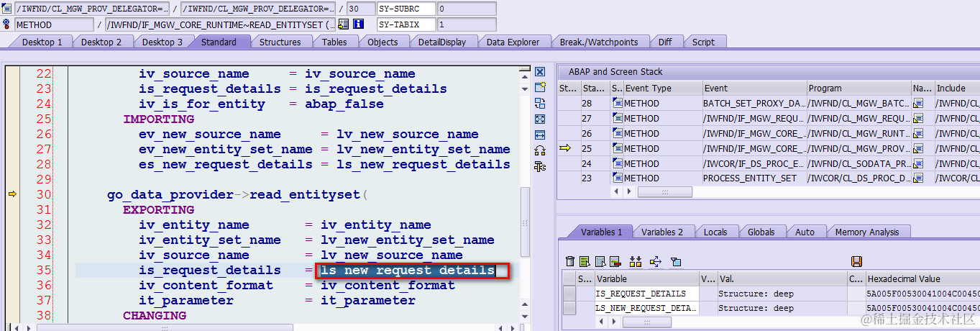Open the Script tab
The image size is (980, 331).
[x=703, y=42]
